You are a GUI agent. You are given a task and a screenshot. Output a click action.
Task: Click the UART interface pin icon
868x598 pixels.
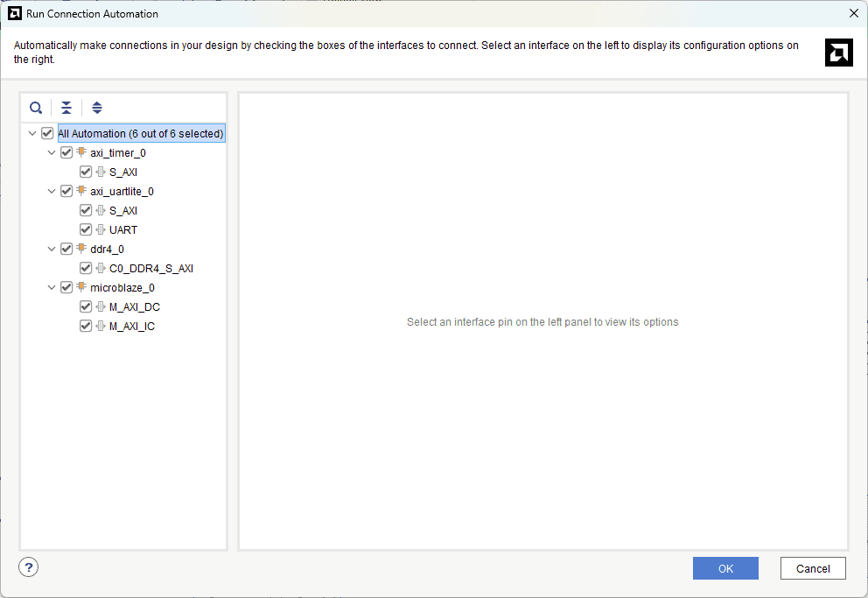(x=101, y=229)
